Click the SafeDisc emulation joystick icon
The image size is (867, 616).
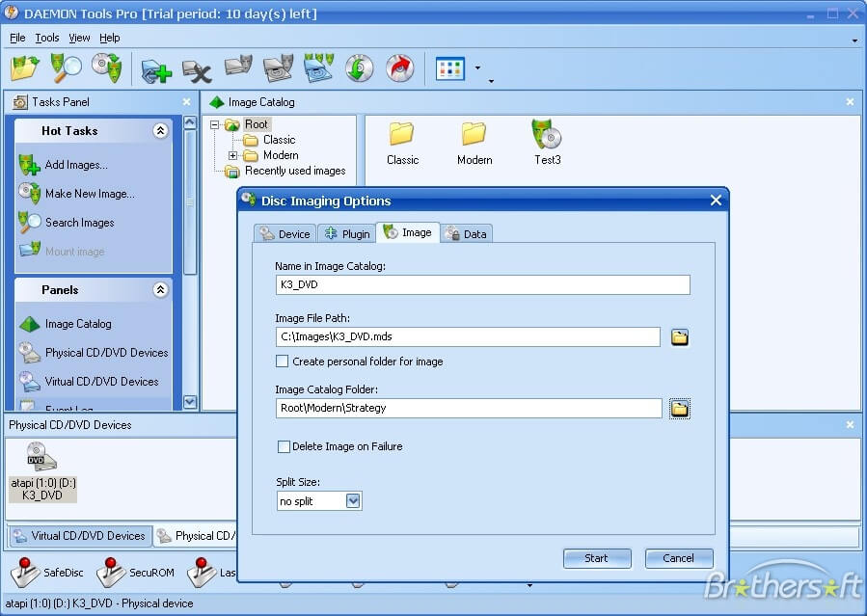(x=25, y=573)
